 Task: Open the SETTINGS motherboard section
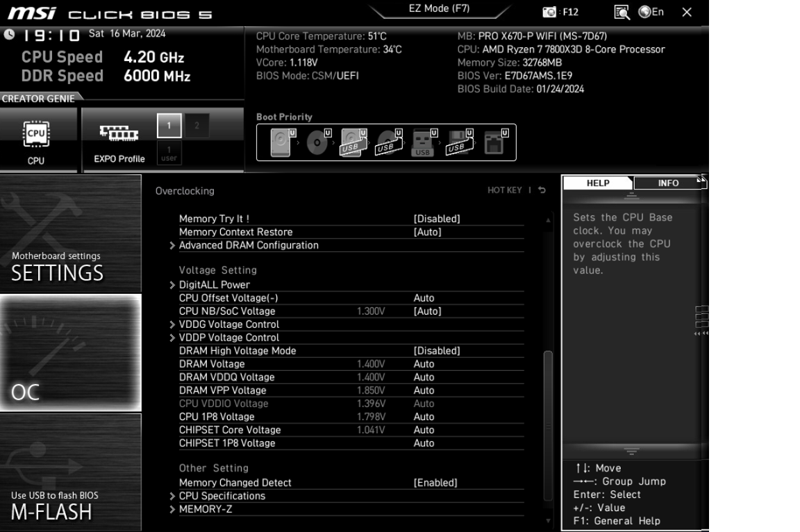[70, 233]
